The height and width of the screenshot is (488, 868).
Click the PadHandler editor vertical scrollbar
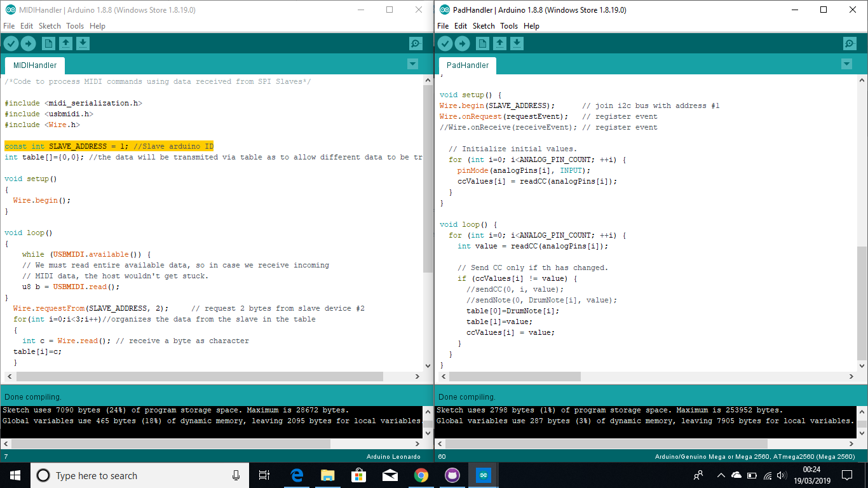862,302
